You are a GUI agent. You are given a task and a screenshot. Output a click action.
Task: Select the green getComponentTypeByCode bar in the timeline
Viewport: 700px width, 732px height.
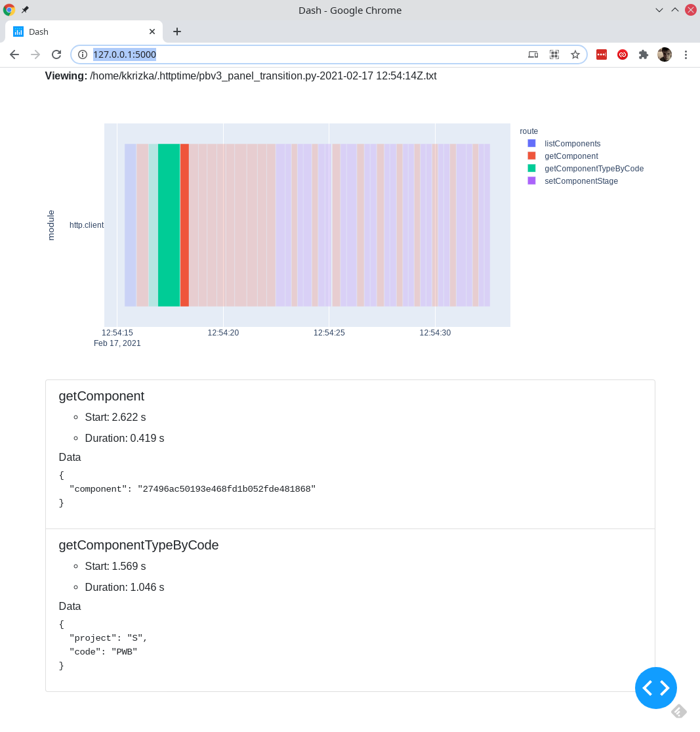pyautogui.click(x=169, y=225)
